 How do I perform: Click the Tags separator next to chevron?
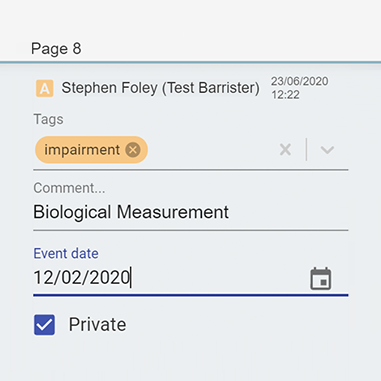tap(306, 150)
